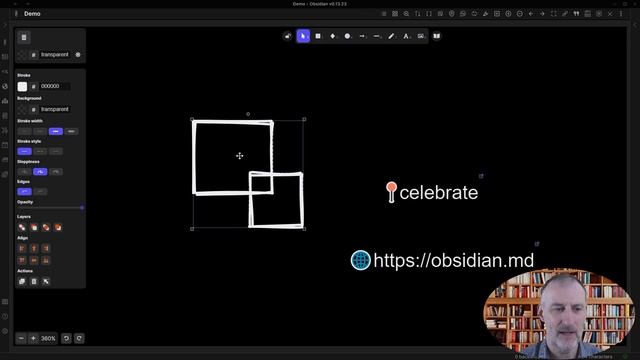Choose the first, thinnest stroke width option

(24, 131)
